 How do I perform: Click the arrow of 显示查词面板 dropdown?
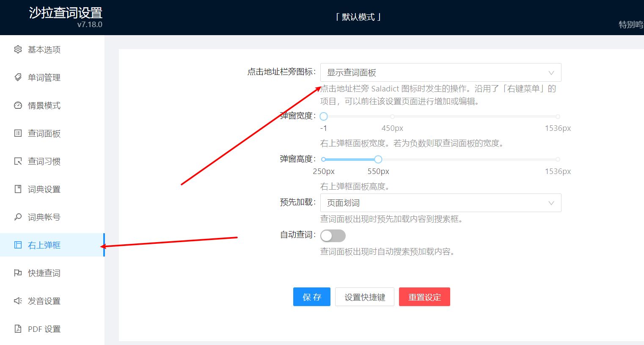coord(551,73)
